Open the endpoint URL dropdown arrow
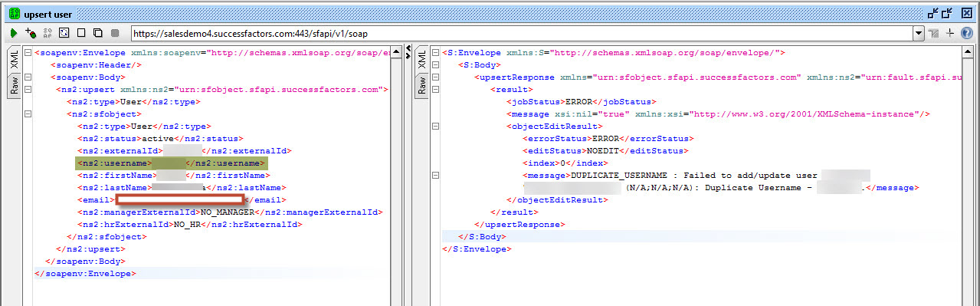 919,33
